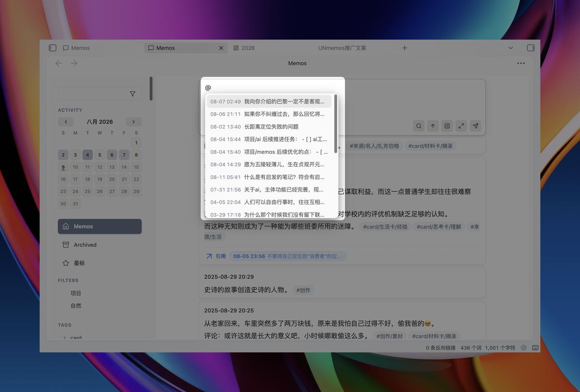Open the Archived sidebar item
580x392 pixels.
[100, 245]
